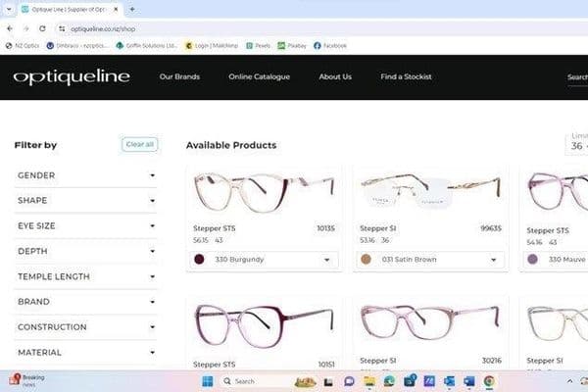
Task: Close the Optique Line browser tab
Action: 116,10
